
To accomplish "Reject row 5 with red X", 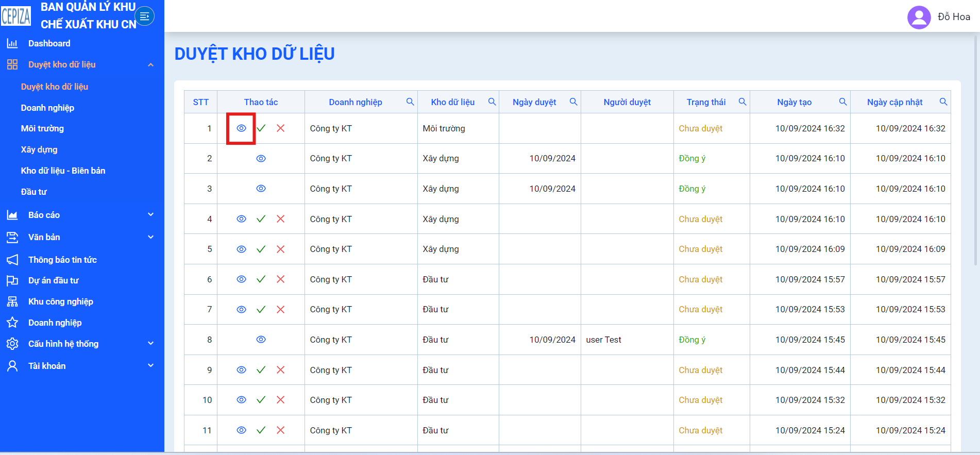I will pyautogui.click(x=281, y=249).
